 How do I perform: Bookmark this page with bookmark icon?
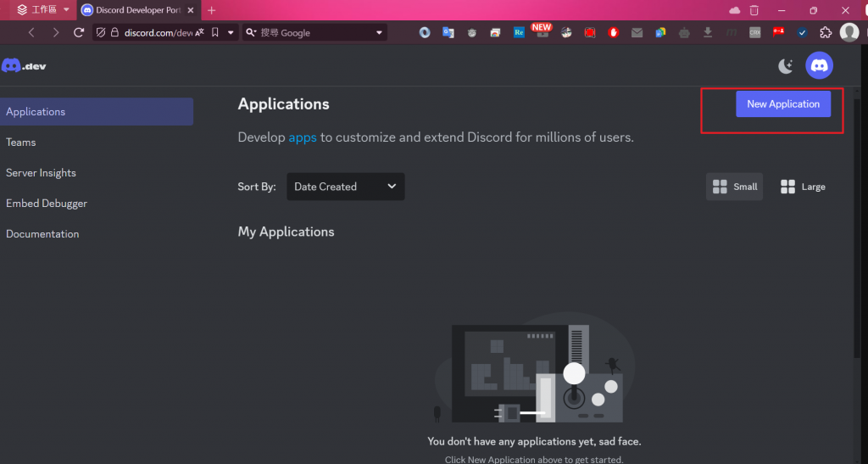click(x=215, y=33)
